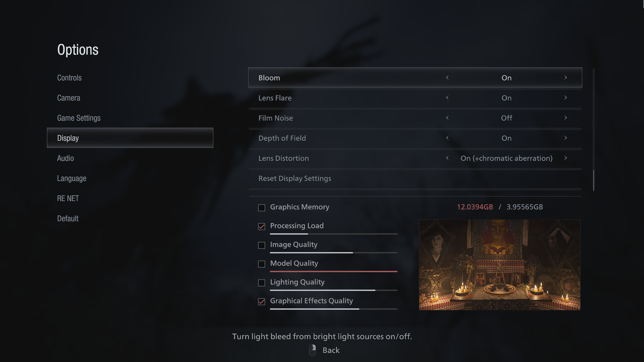Tick the Model Quality checkbox
Screen dimensions: 644x362
point(262,264)
